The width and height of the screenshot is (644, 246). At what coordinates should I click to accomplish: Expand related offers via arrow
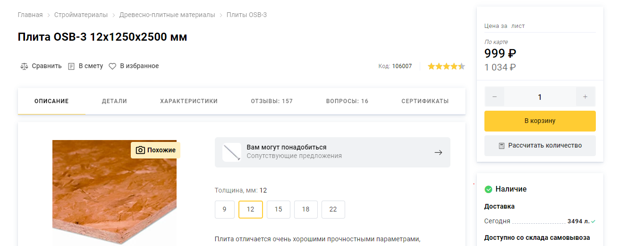click(x=438, y=152)
